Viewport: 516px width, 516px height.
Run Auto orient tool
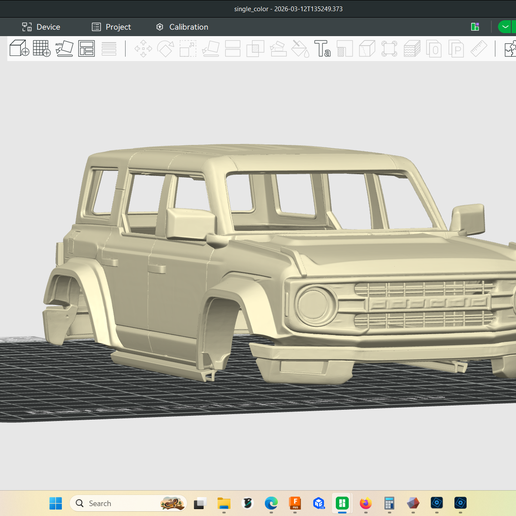(x=64, y=48)
